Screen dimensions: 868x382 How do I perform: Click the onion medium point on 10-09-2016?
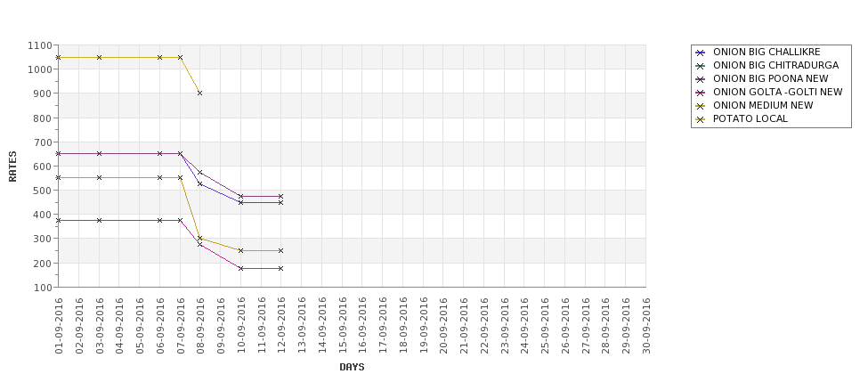[240, 251]
